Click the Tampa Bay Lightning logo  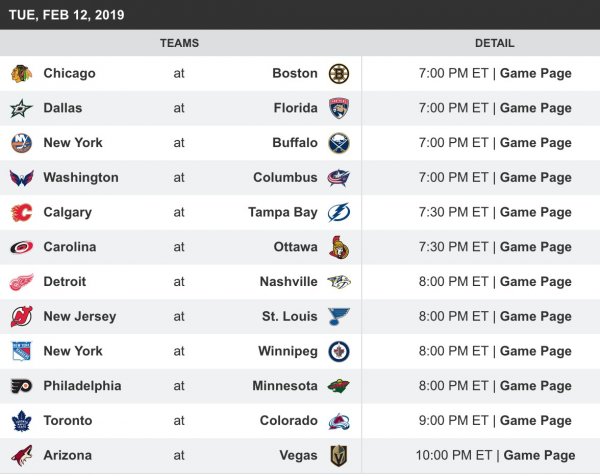click(x=339, y=212)
